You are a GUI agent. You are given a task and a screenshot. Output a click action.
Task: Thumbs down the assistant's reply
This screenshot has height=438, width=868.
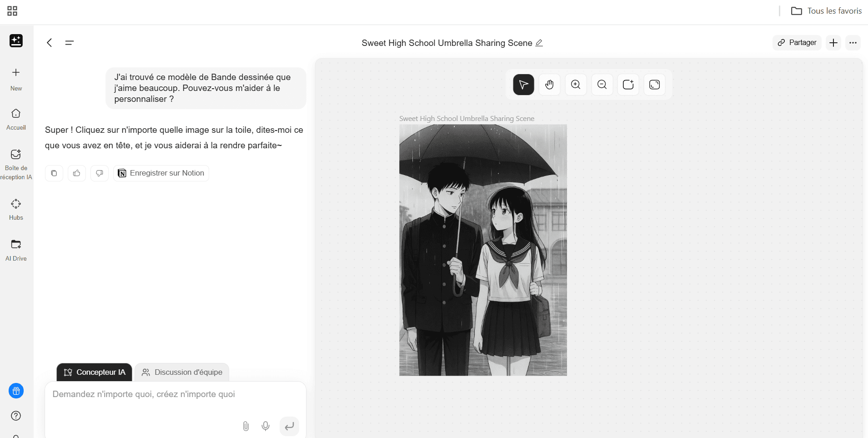coord(100,173)
